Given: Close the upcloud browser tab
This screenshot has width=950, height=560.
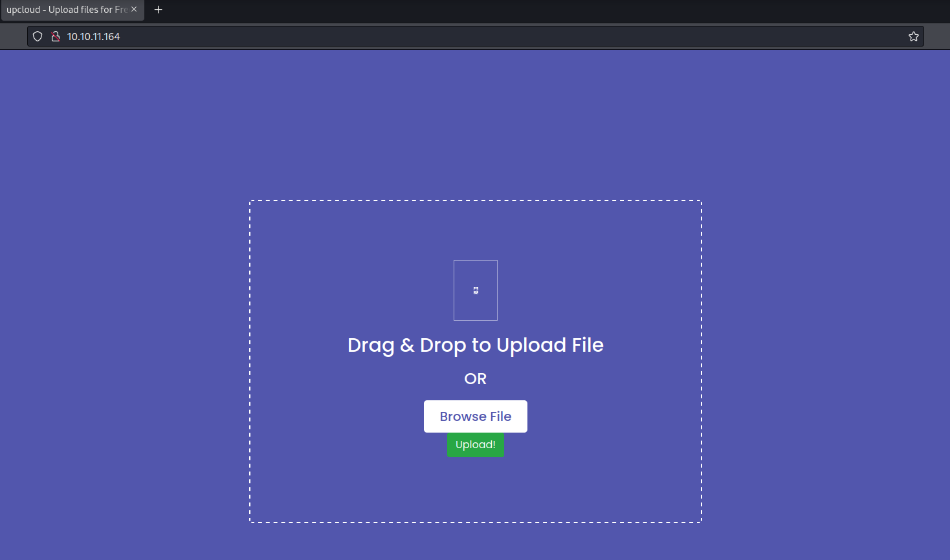Looking at the screenshot, I should coord(134,10).
